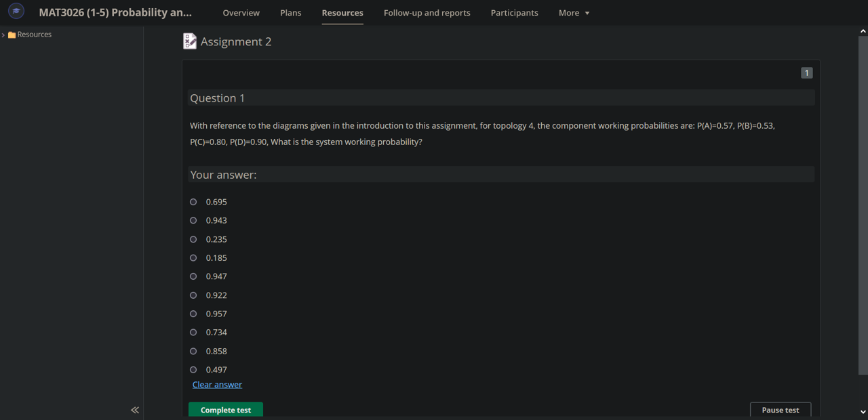868x420 pixels.
Task: Select answer 0.235
Action: coord(193,239)
